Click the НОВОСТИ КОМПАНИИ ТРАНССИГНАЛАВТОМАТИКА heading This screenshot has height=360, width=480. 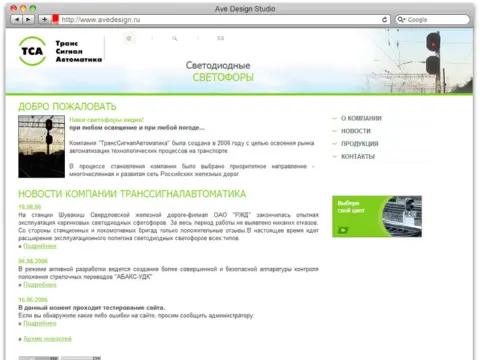tap(132, 194)
